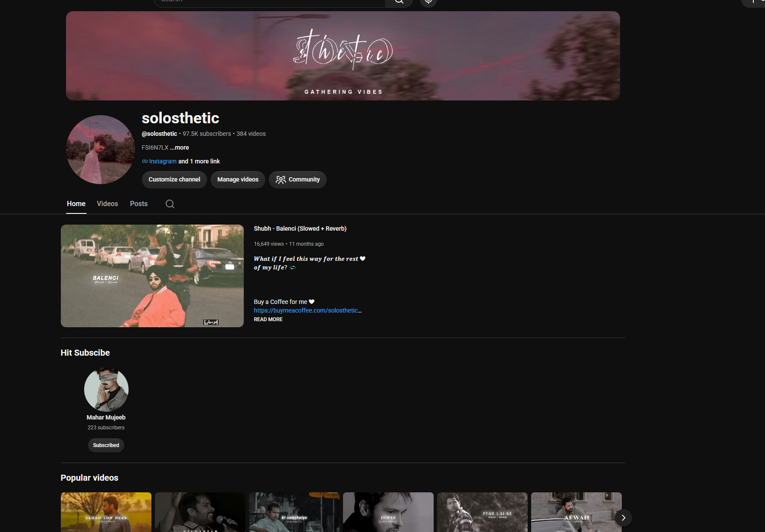Click the top Search input field
Viewport: 765px width, 532px height.
pyautogui.click(x=270, y=2)
